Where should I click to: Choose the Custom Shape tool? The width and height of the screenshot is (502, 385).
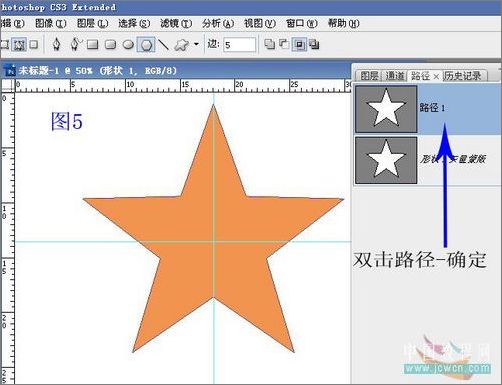(x=182, y=45)
